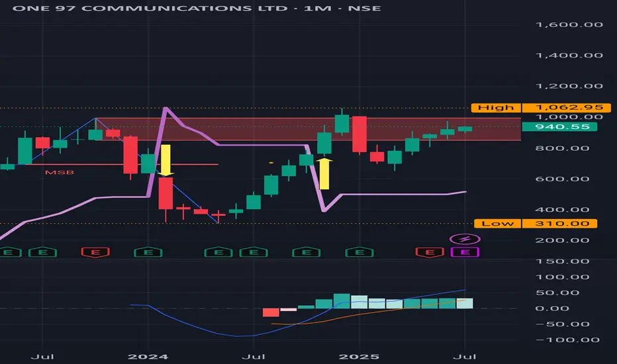The height and width of the screenshot is (364, 617).
Task: Click the red MSB label
Action: pos(60,172)
